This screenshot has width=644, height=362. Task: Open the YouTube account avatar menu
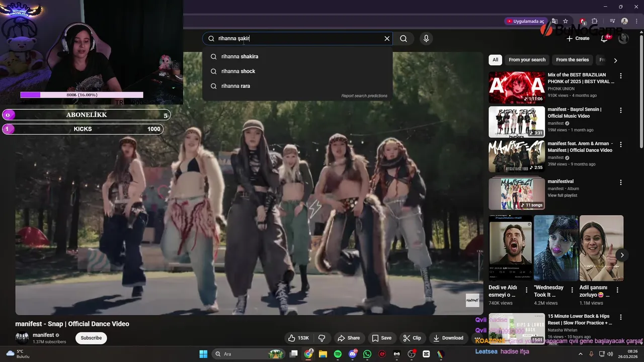623,39
